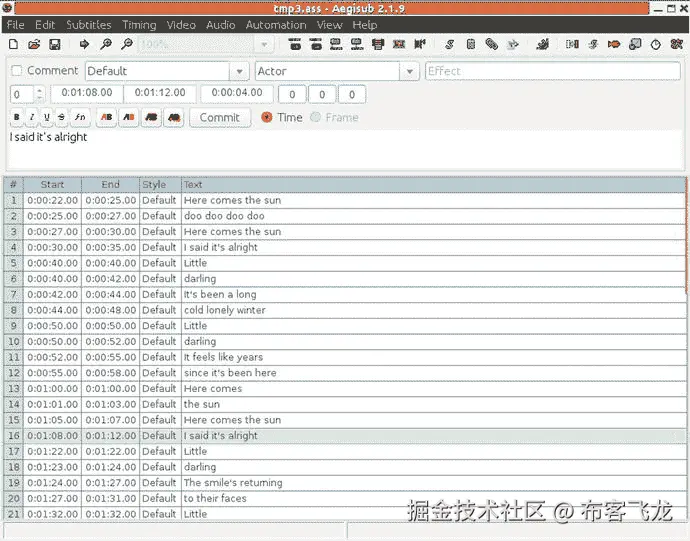
Task: Zoom in the video with magnifier plus
Action: [106, 44]
